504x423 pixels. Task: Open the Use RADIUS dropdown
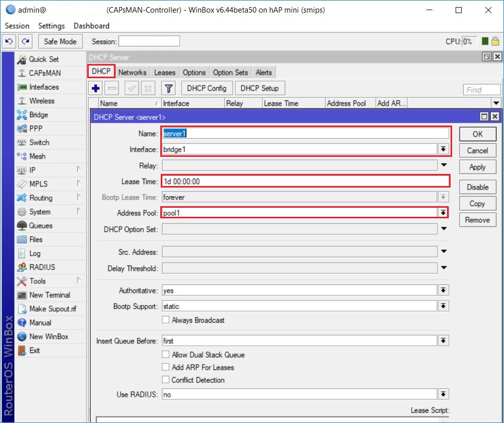pyautogui.click(x=443, y=394)
